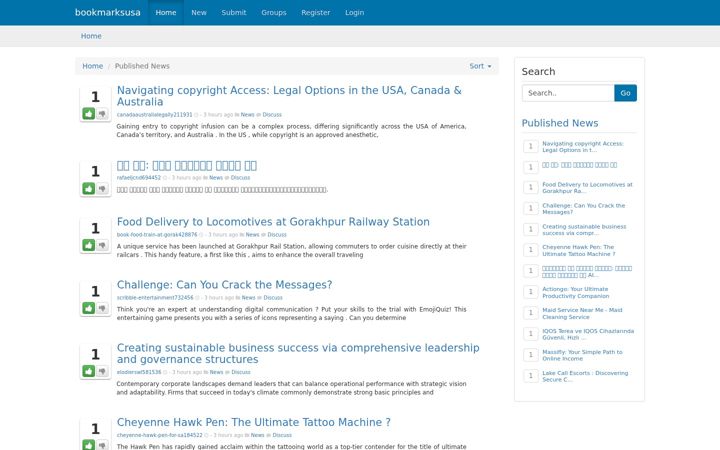Open sidebar link Cheyenne Hawk Pen
This screenshot has height=450, width=720.
(579, 250)
